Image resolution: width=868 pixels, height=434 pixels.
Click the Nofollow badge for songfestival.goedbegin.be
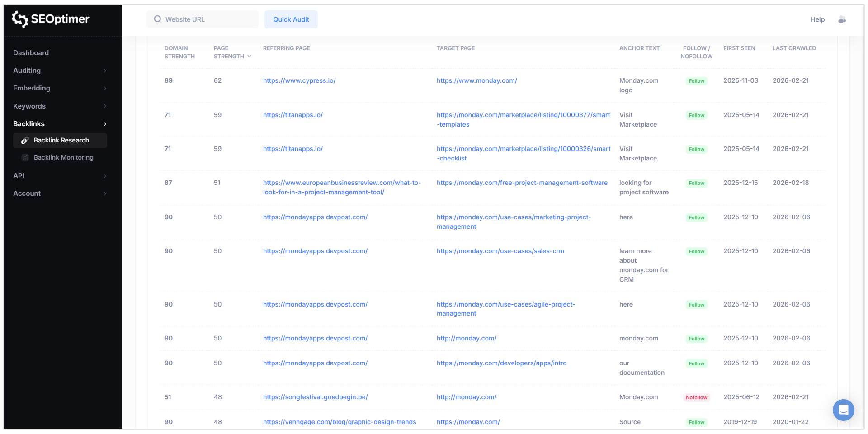pos(696,397)
